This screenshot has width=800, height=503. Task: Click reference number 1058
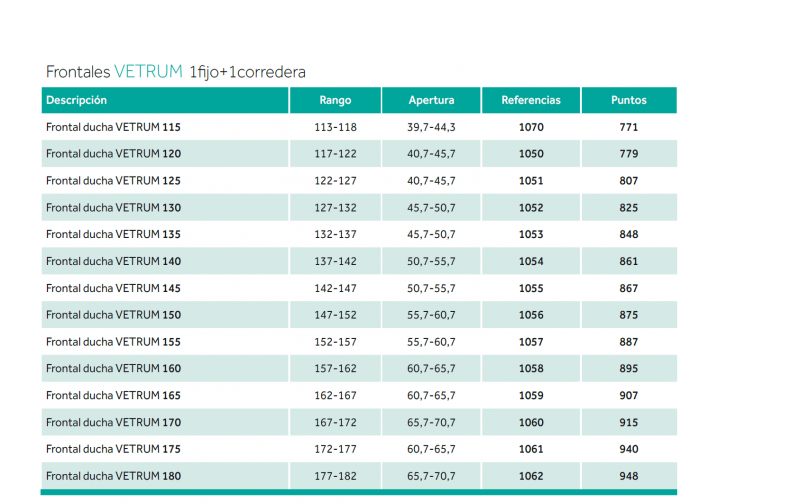pos(531,368)
